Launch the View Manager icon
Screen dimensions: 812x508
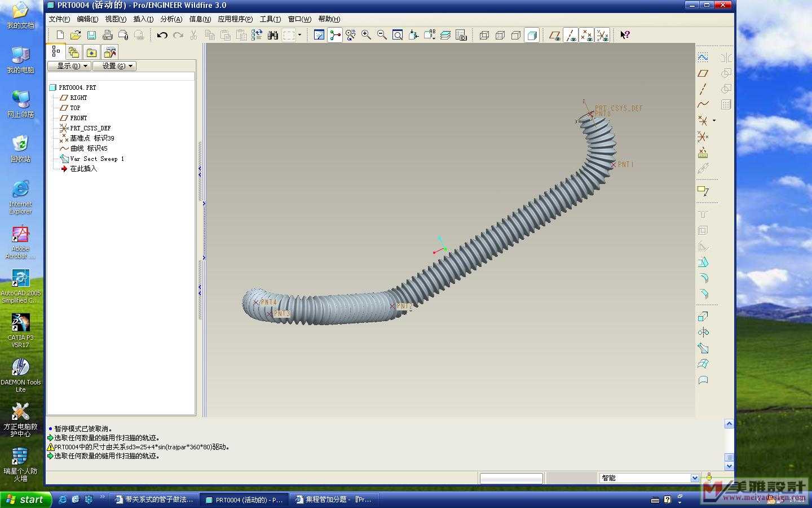pos(461,35)
